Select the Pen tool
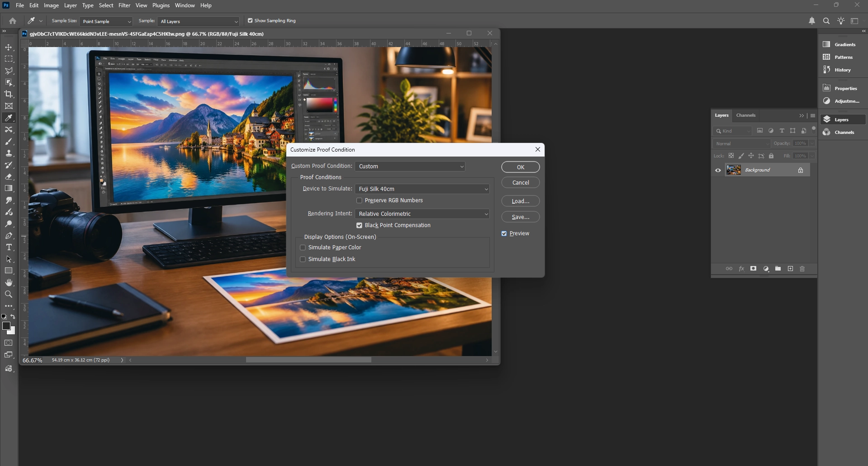The image size is (868, 466). 9,236
